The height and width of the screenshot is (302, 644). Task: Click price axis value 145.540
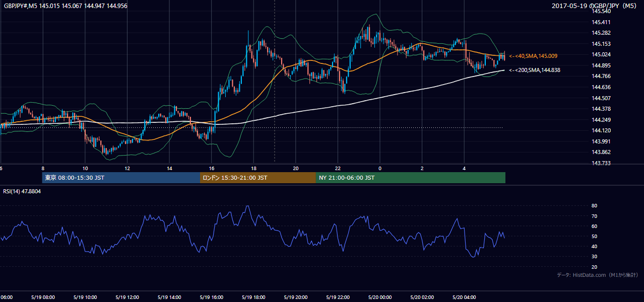click(x=602, y=11)
